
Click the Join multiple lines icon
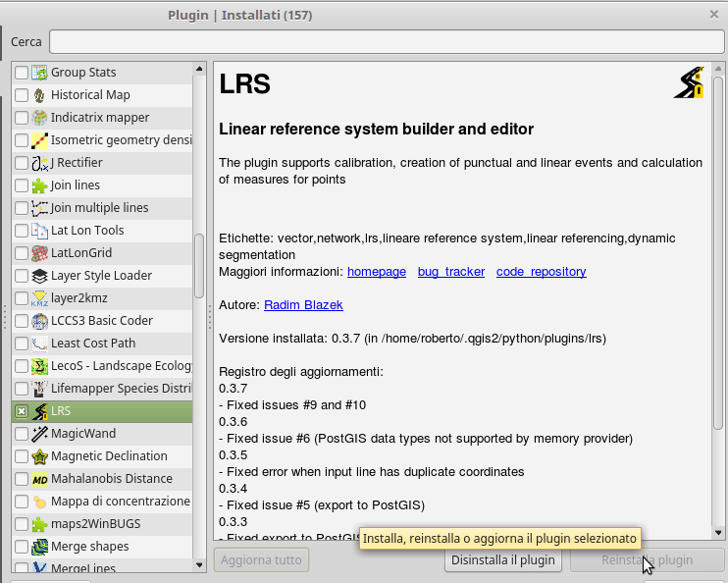tap(39, 208)
